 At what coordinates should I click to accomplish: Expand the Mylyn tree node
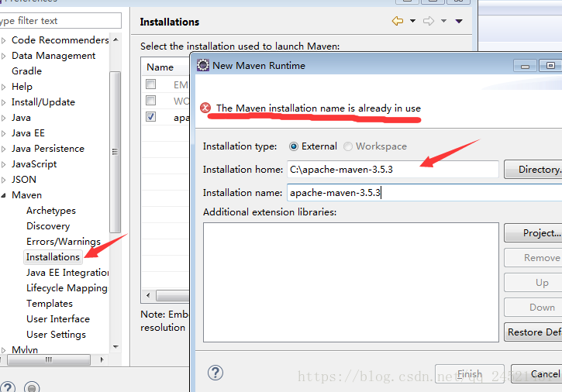pos(4,350)
